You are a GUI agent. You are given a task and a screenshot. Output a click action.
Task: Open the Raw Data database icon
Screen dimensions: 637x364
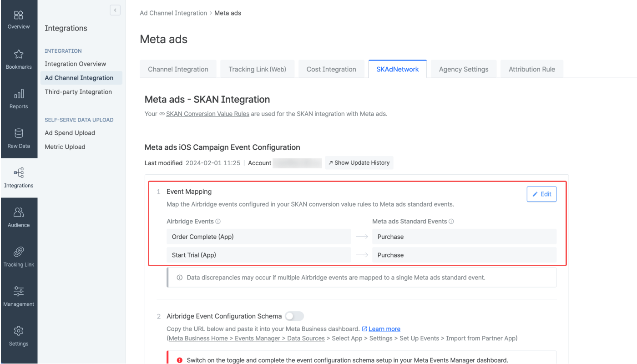tap(19, 133)
